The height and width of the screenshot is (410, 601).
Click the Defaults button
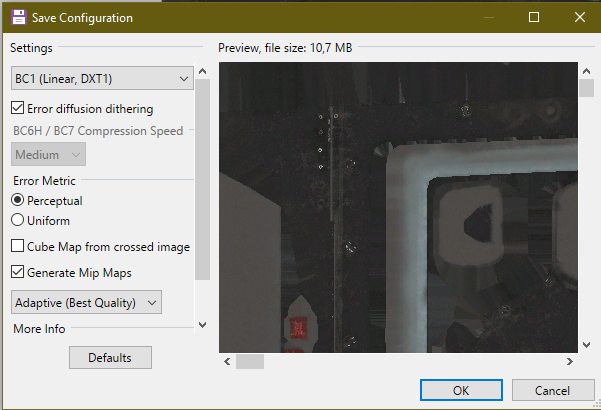pos(110,358)
